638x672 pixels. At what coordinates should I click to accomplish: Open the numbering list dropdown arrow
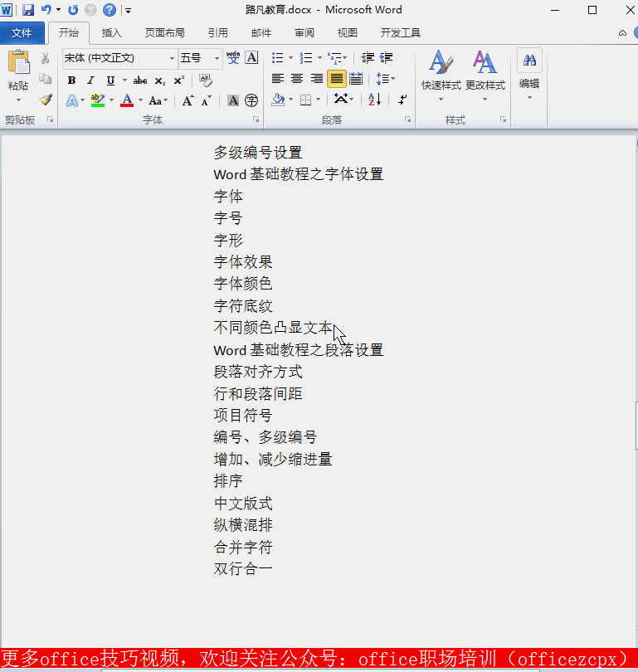(x=319, y=57)
